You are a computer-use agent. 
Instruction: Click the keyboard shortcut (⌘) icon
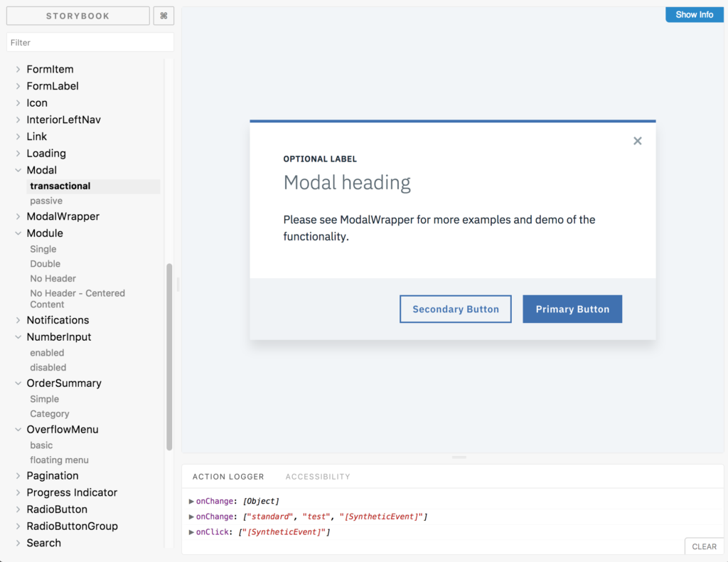point(164,15)
